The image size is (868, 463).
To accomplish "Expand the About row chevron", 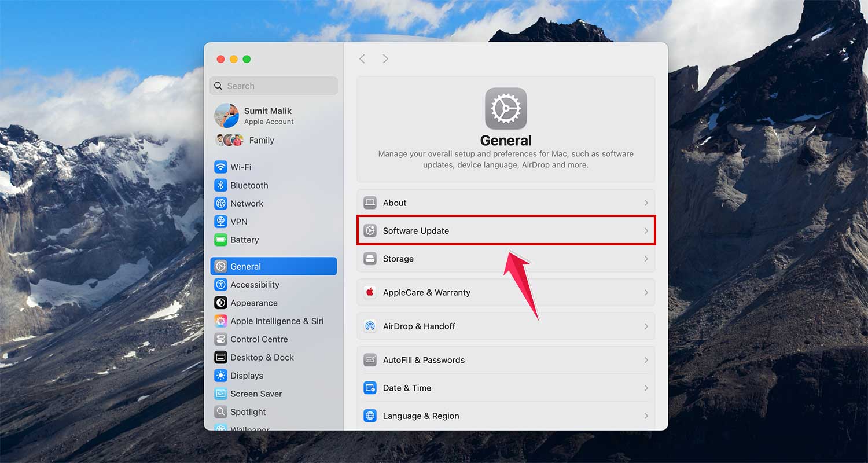I will pos(646,203).
